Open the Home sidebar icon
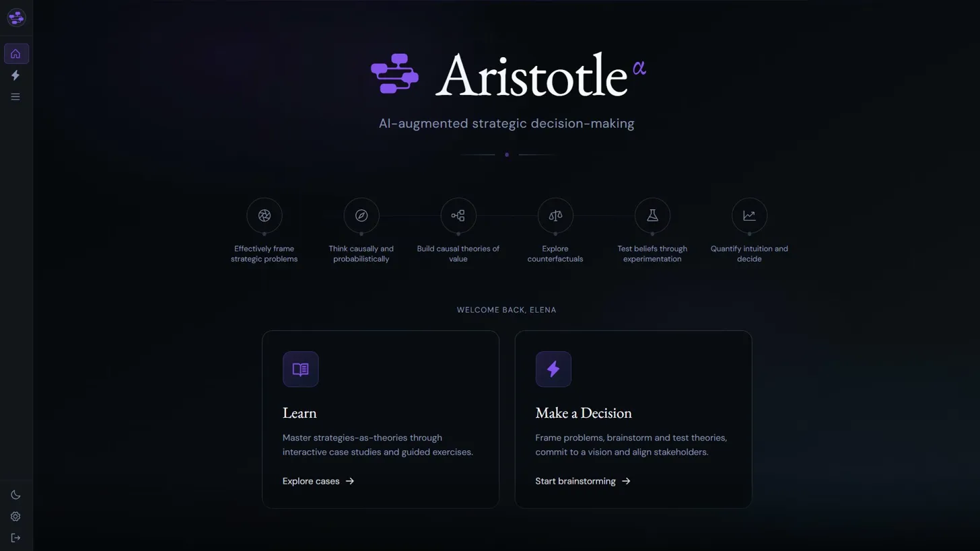Viewport: 980px width, 551px height. 16,54
